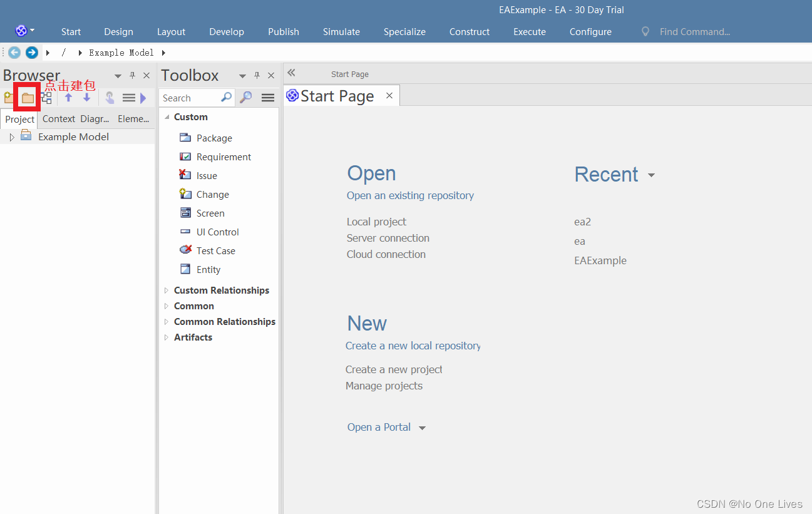
Task: Collapse the Custom toolbox group
Action: pyautogui.click(x=167, y=117)
